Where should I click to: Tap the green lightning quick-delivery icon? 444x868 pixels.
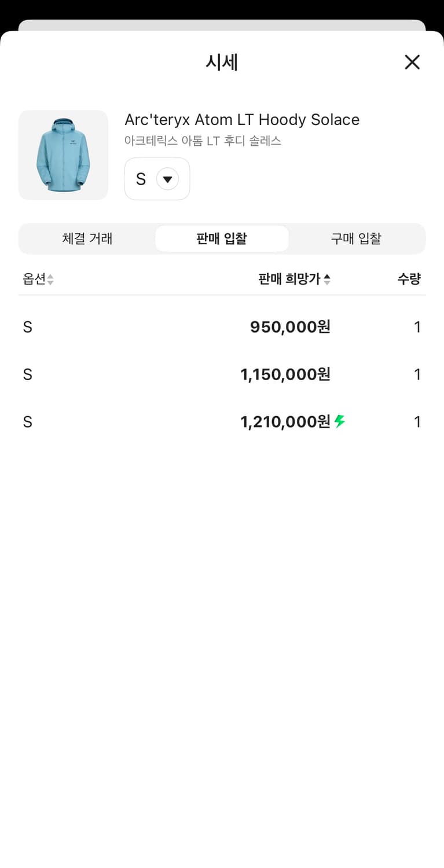click(x=340, y=422)
